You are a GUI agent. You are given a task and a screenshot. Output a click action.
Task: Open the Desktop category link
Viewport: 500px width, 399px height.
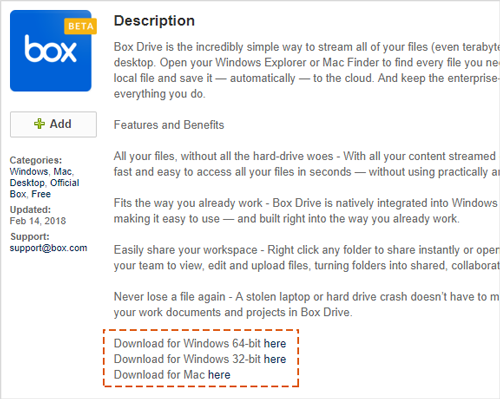point(27,183)
